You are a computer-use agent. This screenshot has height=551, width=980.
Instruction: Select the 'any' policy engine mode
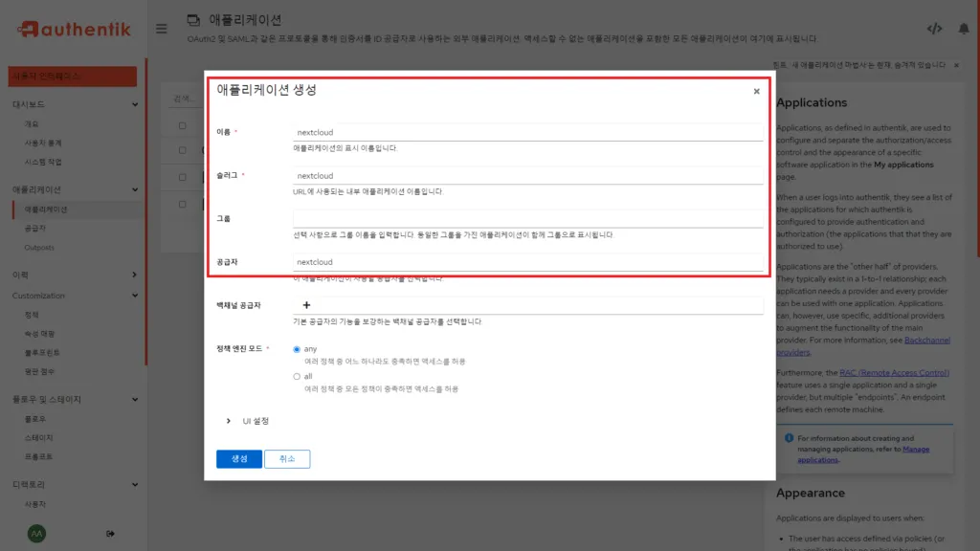pyautogui.click(x=297, y=349)
